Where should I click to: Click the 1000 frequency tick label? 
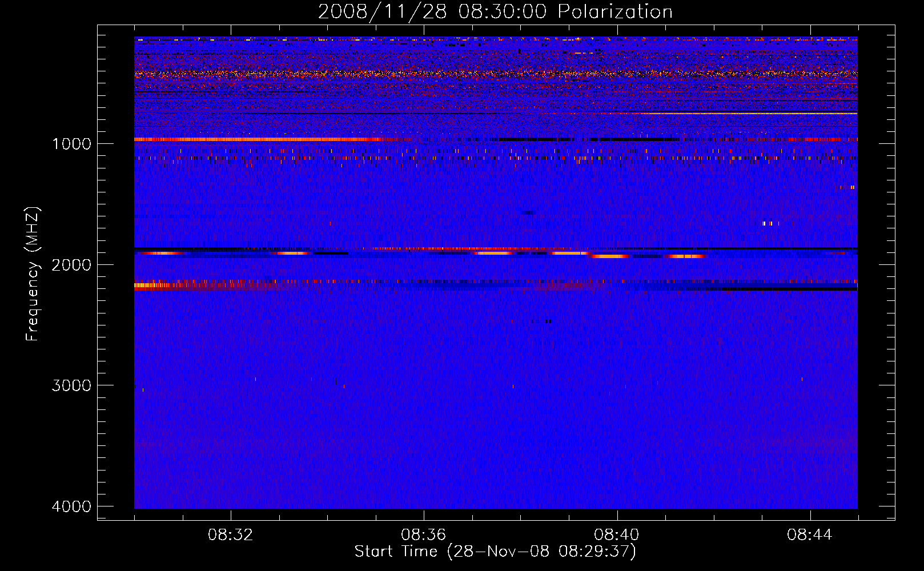71,144
